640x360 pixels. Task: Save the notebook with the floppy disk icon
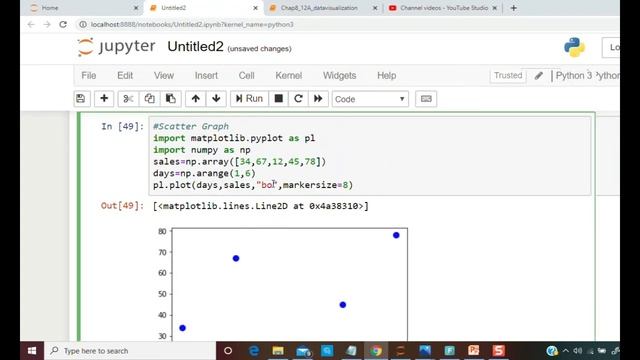tap(81, 99)
